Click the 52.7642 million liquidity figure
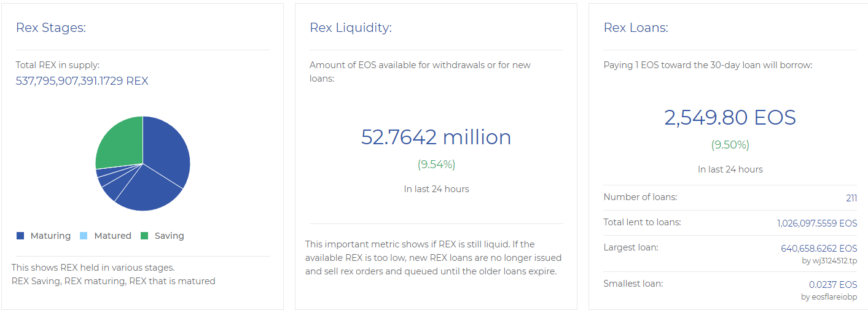Image resolution: width=868 pixels, height=310 pixels. [436, 137]
